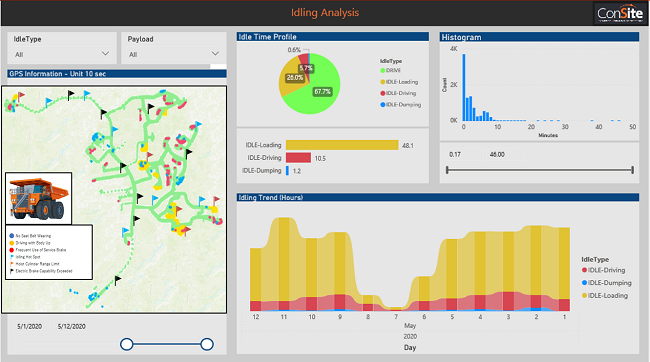Click the 5/1/2020 start date field

[x=29, y=327]
